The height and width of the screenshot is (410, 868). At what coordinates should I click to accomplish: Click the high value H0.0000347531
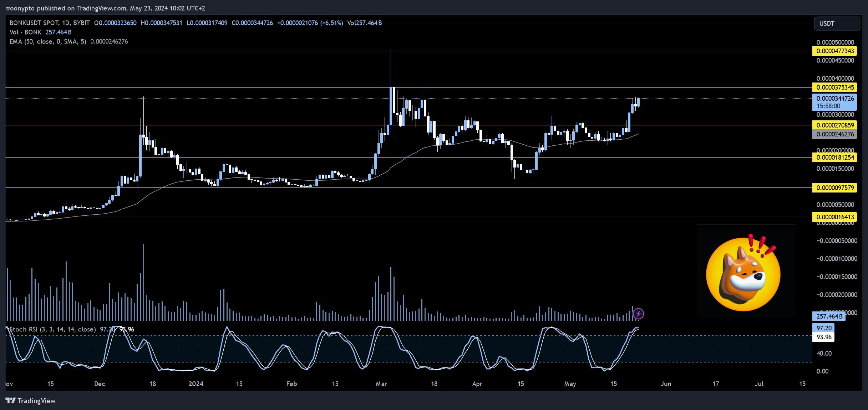(x=161, y=23)
